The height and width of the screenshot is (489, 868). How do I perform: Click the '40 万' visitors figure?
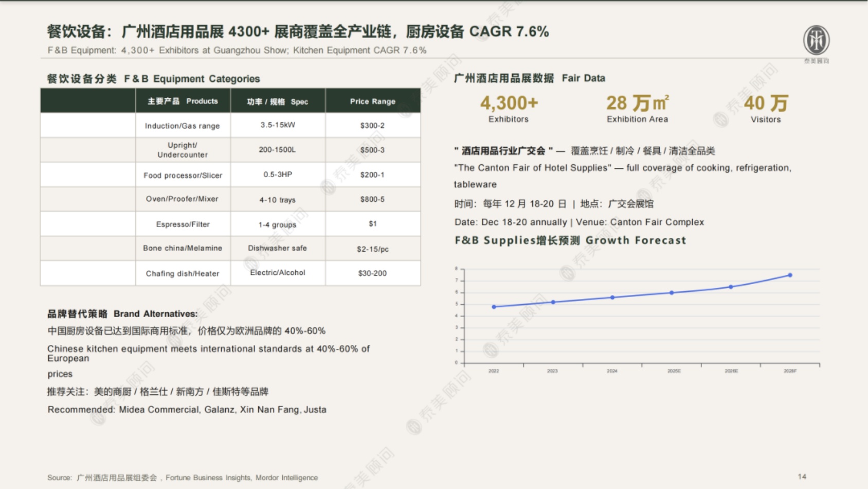pyautogui.click(x=766, y=103)
